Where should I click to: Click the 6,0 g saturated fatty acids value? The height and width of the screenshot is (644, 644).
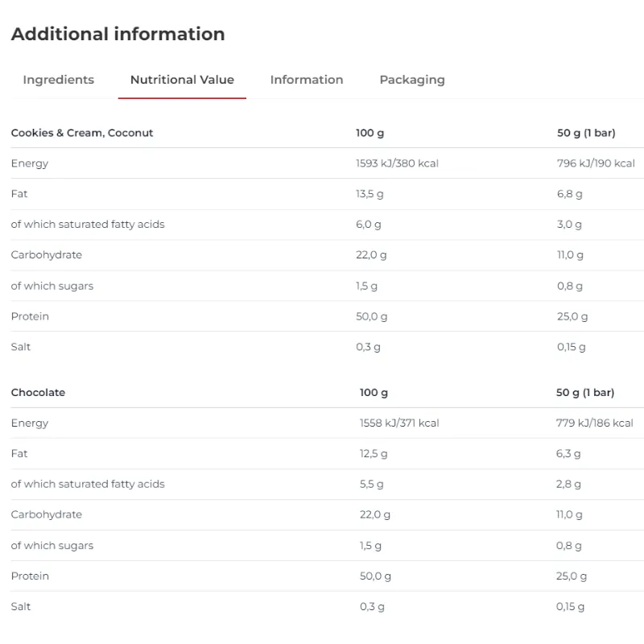[368, 225]
